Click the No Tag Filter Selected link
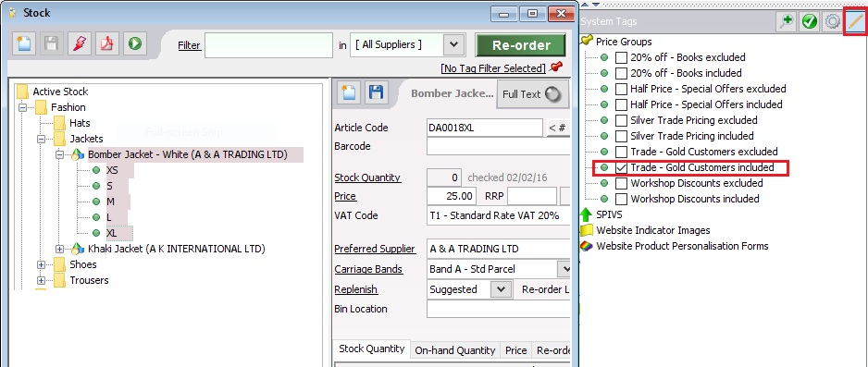 coord(493,68)
